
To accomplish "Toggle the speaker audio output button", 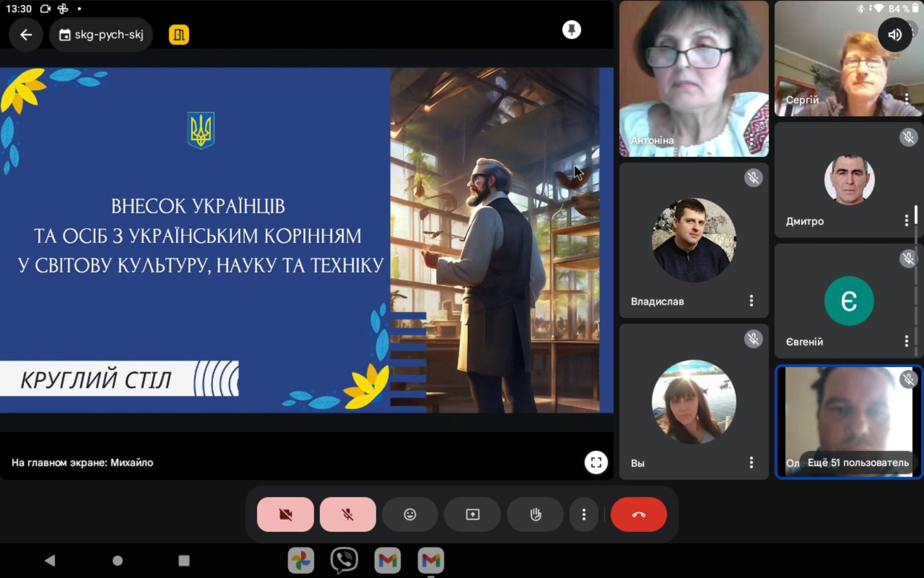I will (x=895, y=35).
